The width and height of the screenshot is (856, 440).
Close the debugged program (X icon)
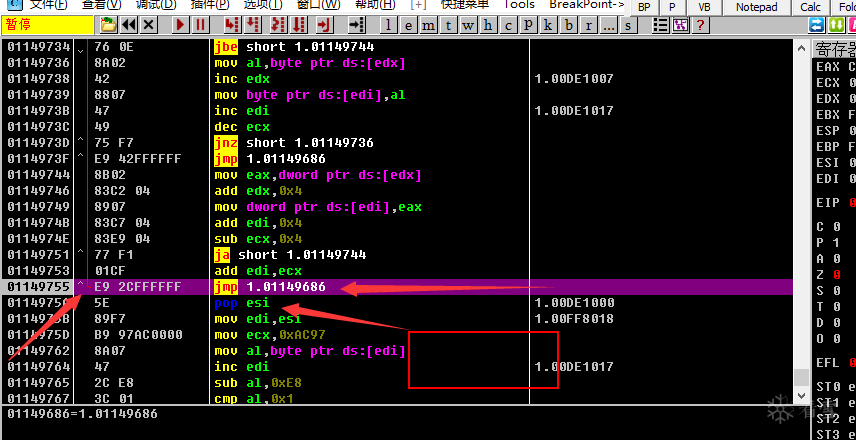(x=149, y=25)
